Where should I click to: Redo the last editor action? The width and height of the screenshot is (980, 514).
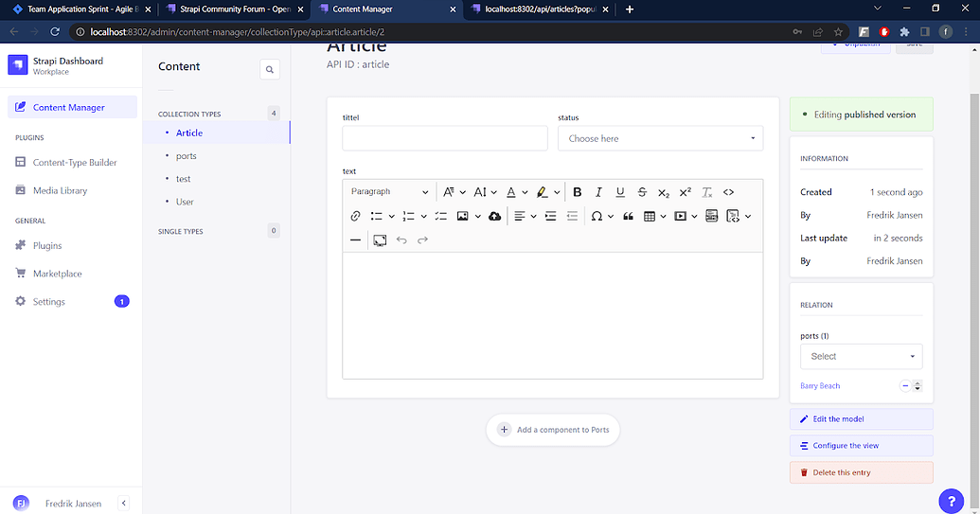tap(422, 239)
